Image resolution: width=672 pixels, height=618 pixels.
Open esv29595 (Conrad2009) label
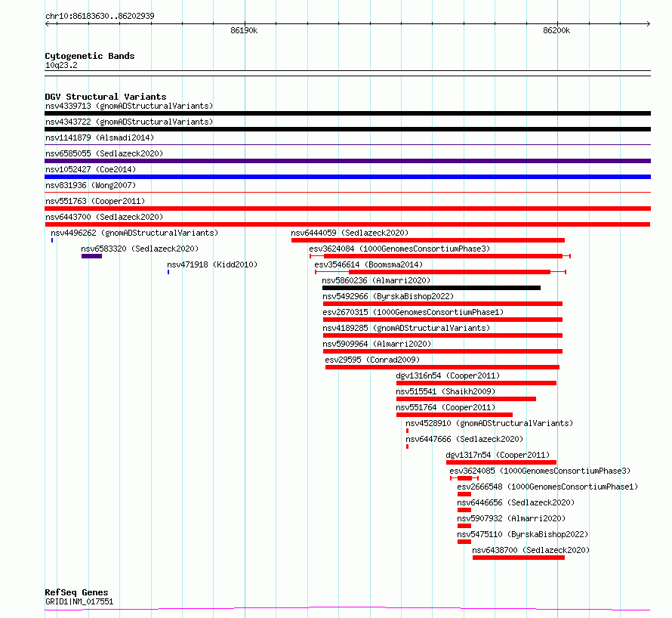tap(372, 360)
